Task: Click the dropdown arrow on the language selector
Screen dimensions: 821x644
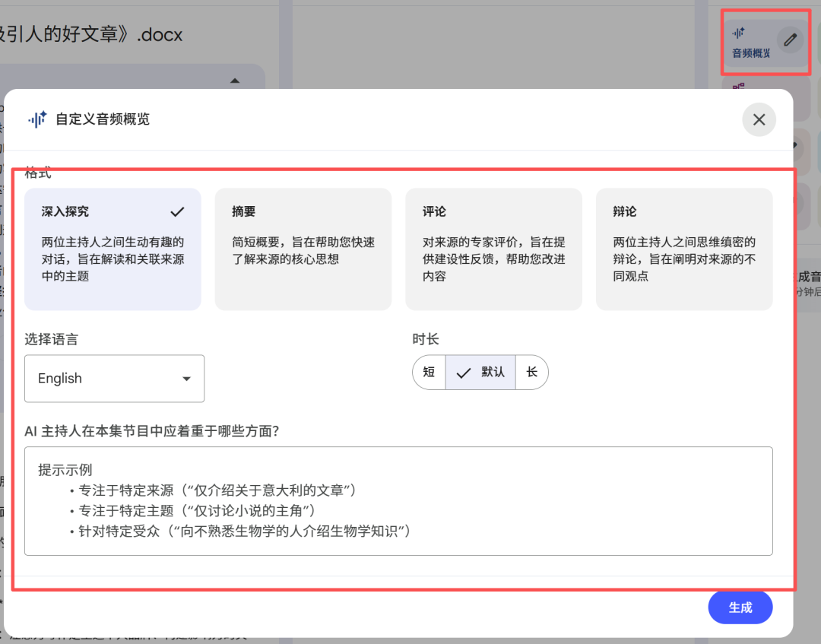Action: tap(185, 378)
